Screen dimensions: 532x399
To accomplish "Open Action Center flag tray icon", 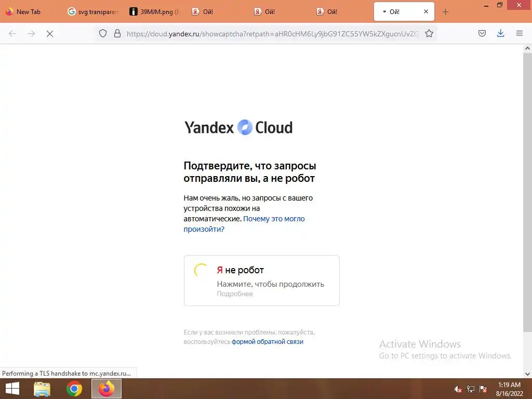I will tap(483, 389).
